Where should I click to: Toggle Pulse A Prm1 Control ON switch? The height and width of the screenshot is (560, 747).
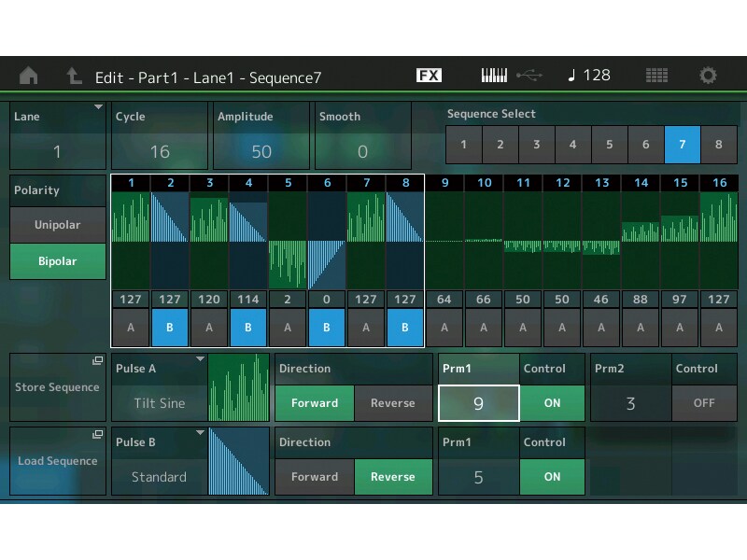point(552,403)
